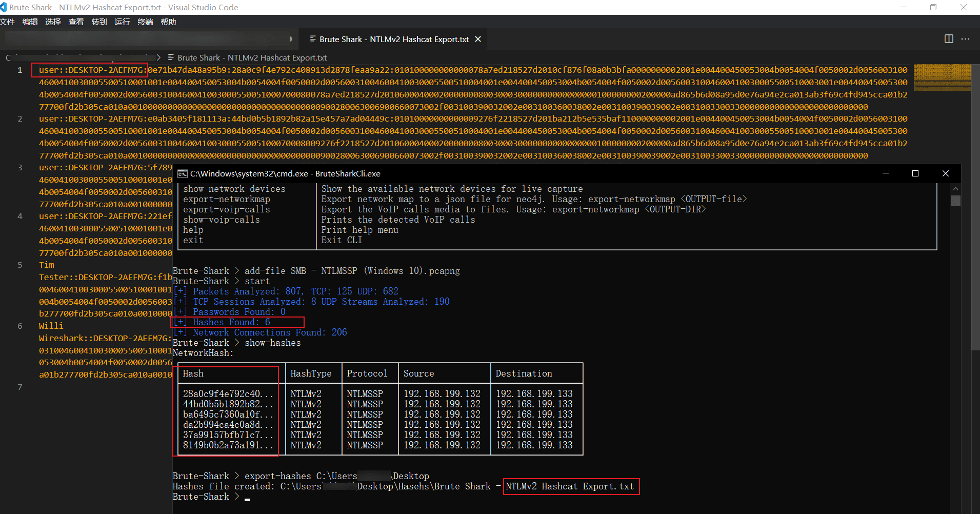Screen dimensions: 980x514
Task: Click the file icon in the editor tab
Action: click(x=312, y=39)
